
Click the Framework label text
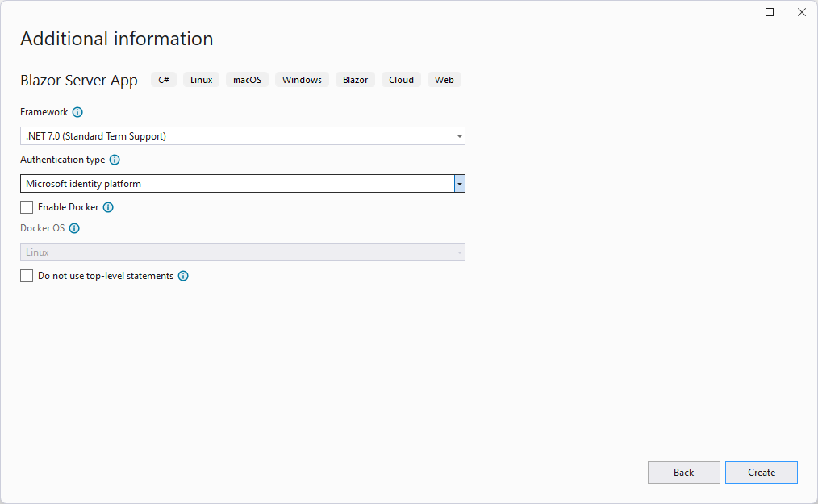pyautogui.click(x=44, y=112)
